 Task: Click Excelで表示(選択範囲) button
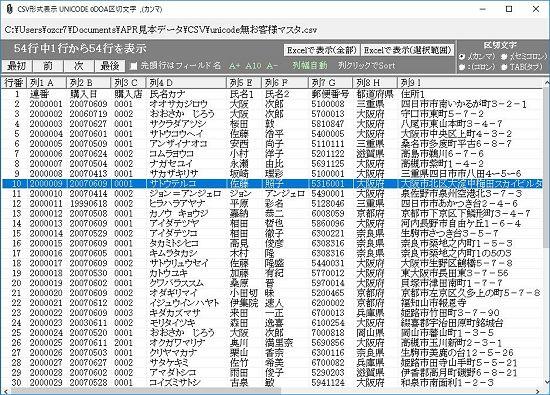407,50
